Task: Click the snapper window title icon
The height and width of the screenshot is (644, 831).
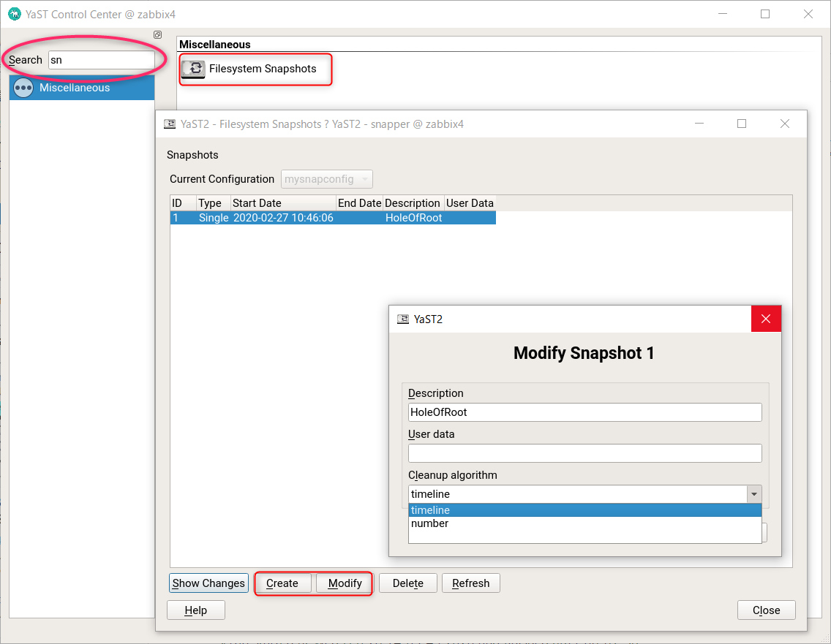Action: [x=170, y=124]
